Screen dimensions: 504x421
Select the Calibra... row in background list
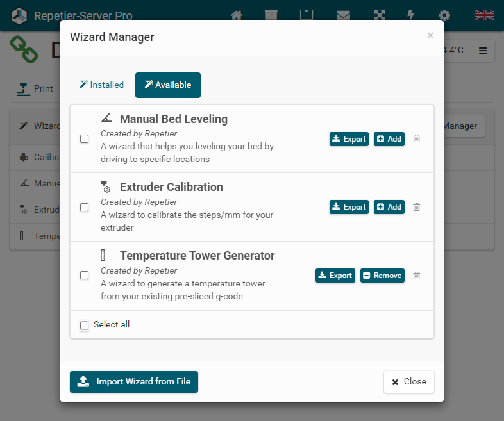coord(35,158)
